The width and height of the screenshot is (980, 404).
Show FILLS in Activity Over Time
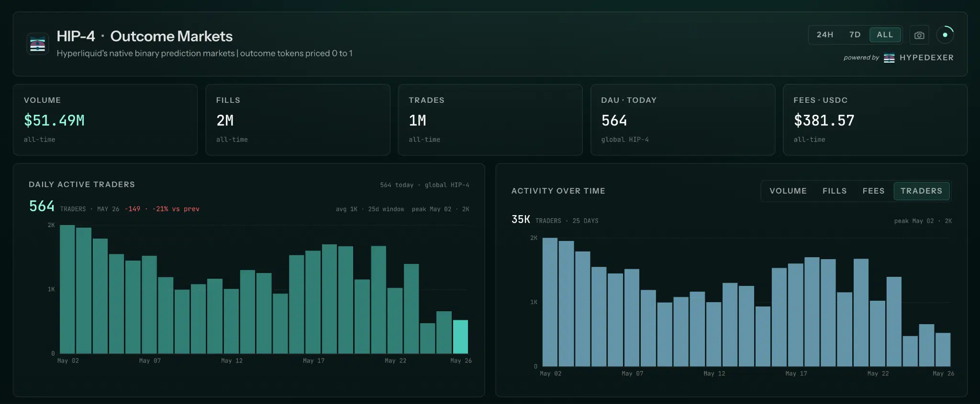[x=835, y=191]
